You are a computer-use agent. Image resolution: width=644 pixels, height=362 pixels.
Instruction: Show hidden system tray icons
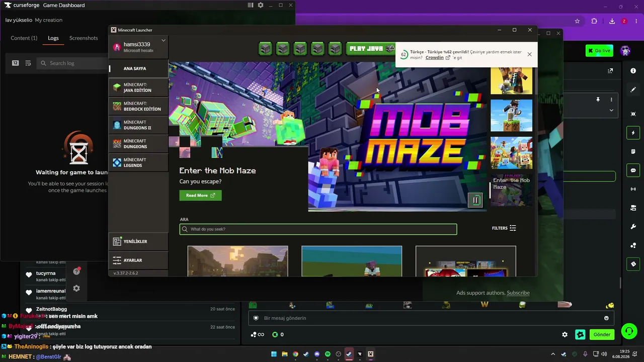(553, 354)
